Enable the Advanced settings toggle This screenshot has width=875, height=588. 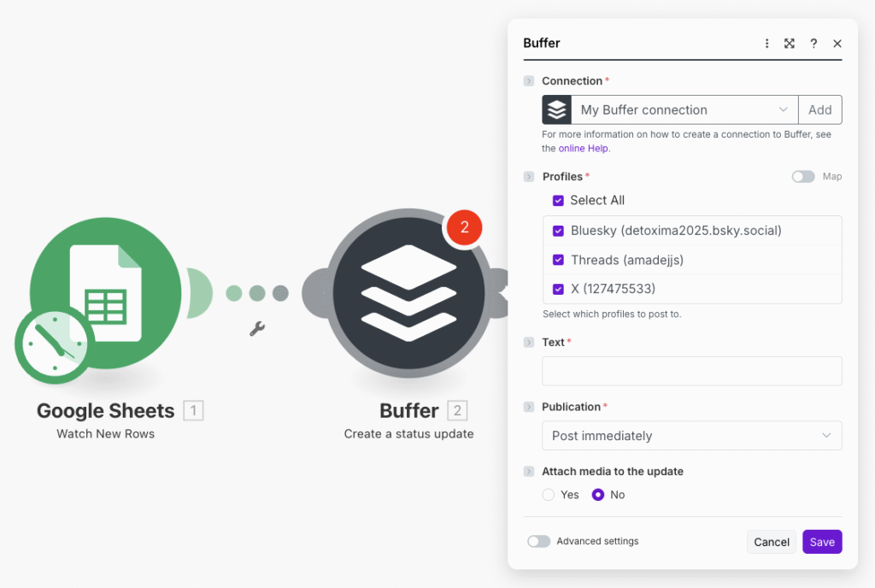539,541
